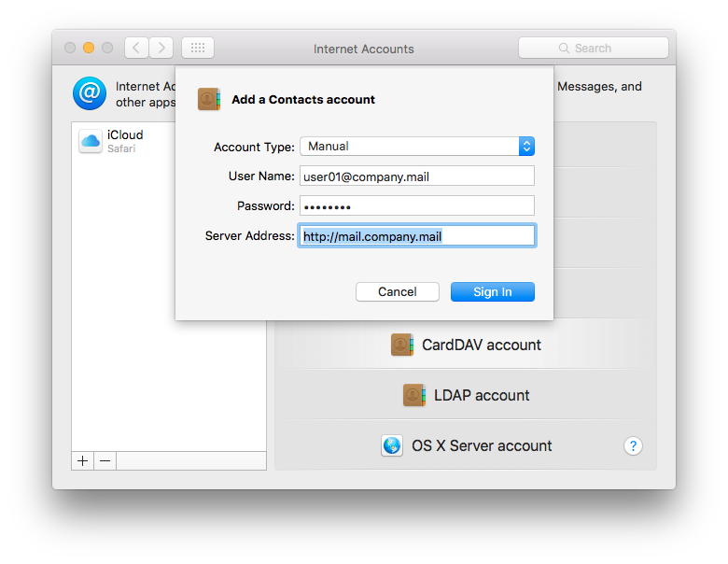
Task: Click into the User Name field
Action: (416, 176)
